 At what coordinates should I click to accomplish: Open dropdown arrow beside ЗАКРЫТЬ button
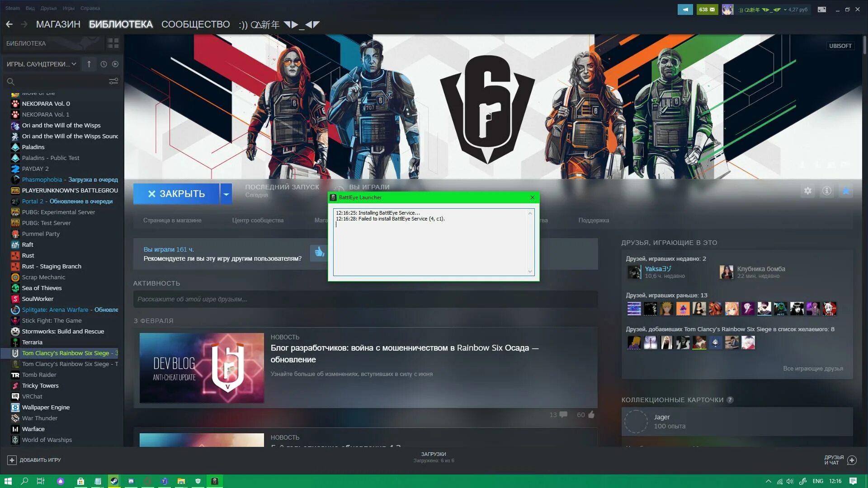click(x=226, y=194)
